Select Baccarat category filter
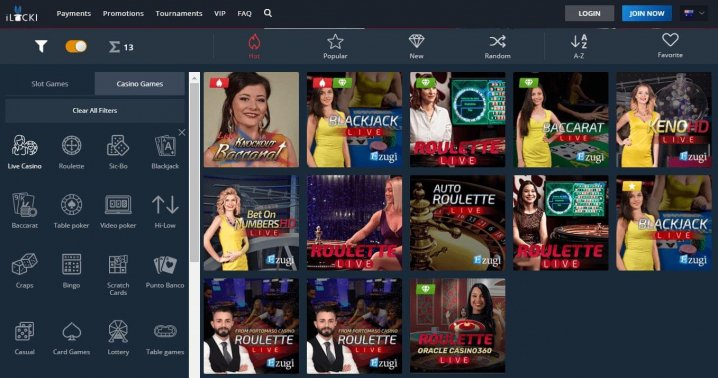This screenshot has height=378, width=718. pyautogui.click(x=25, y=211)
